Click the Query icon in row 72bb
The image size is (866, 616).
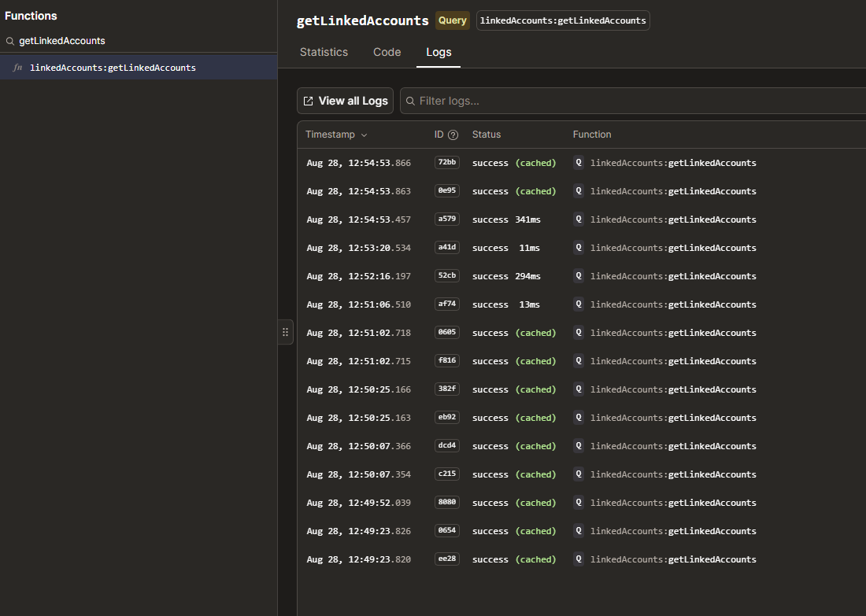pos(579,162)
